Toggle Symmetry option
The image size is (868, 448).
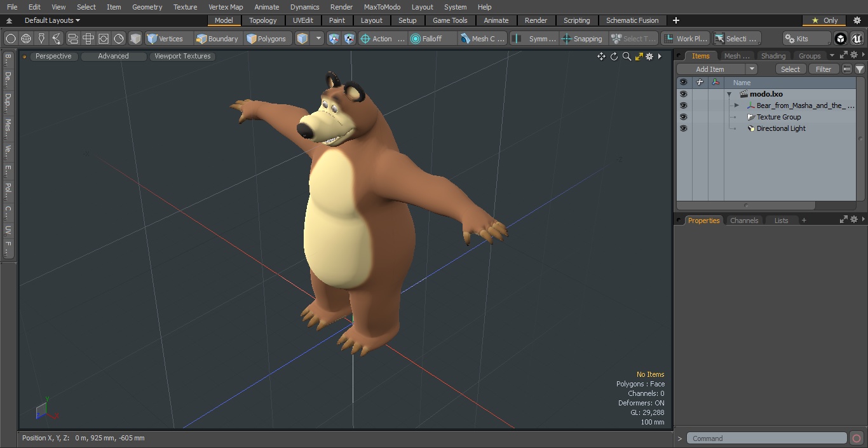coord(535,39)
